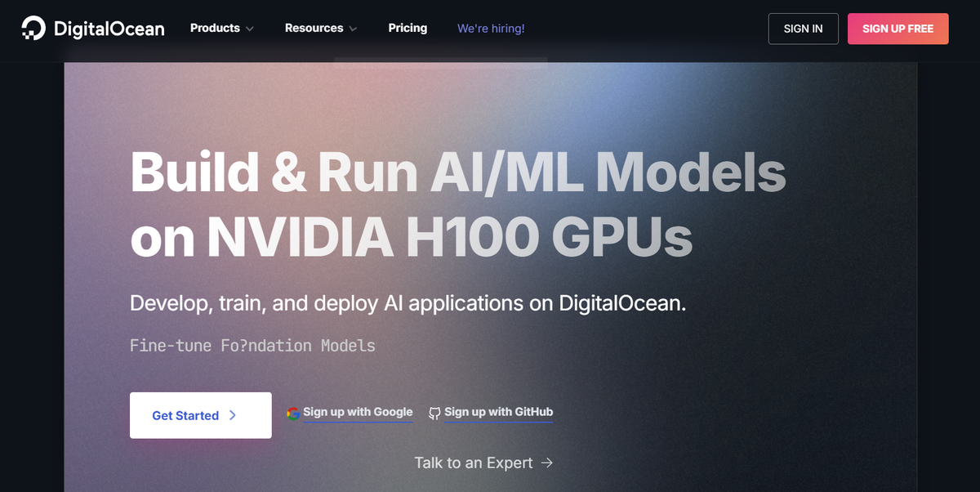Image resolution: width=980 pixels, height=492 pixels.
Task: Click the on NVIDIA H100 GPUs heading line
Action: (412, 237)
